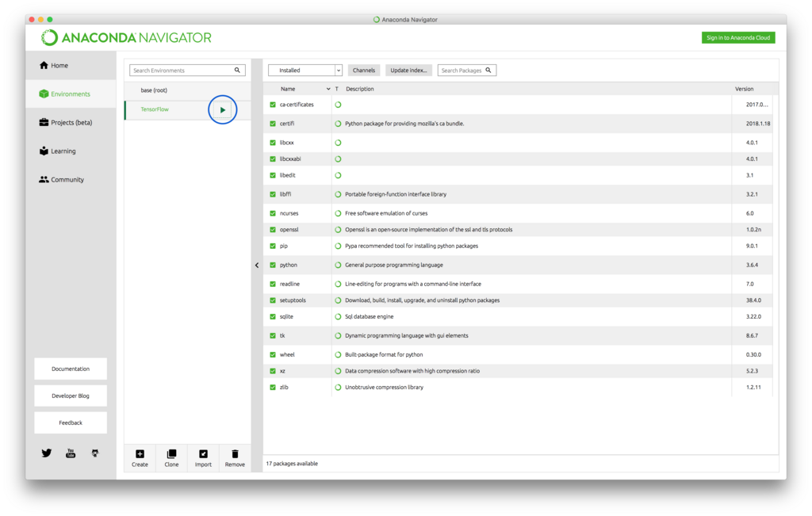Click the magnifier in Search Packages
This screenshot has width=812, height=516.
point(488,71)
